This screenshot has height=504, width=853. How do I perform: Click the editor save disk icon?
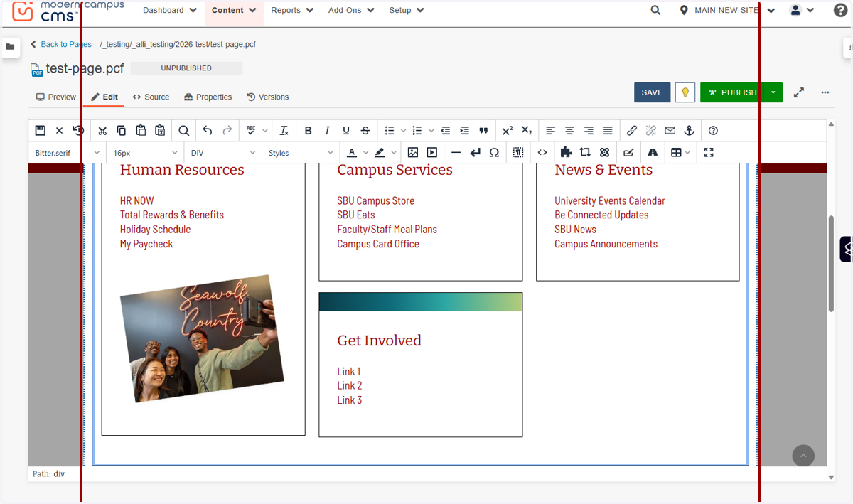pyautogui.click(x=41, y=131)
